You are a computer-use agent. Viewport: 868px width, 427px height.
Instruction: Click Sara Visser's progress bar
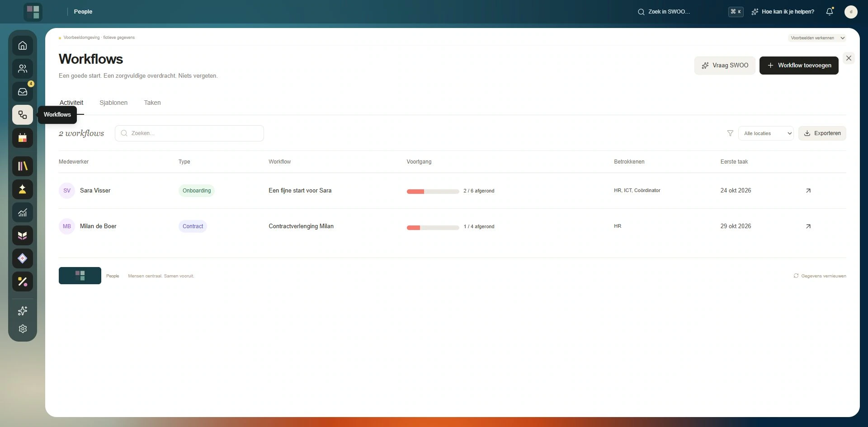433,192
